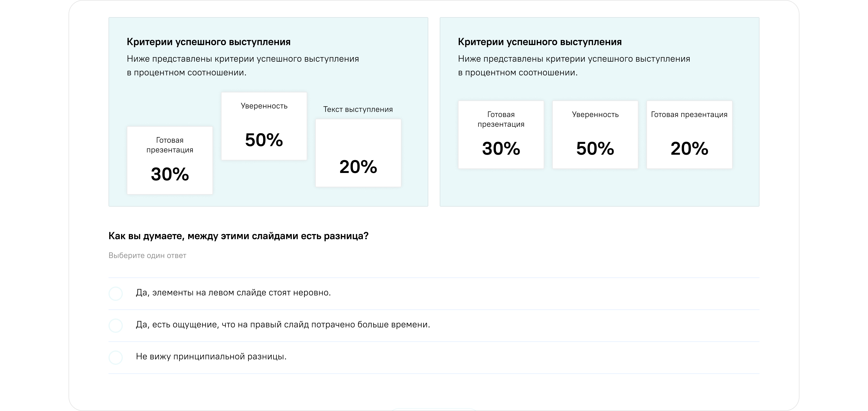Select answer "Да, элементы на левом слайде стоят неровно" radio button
Screen dimensions: 868x411
pos(116,293)
